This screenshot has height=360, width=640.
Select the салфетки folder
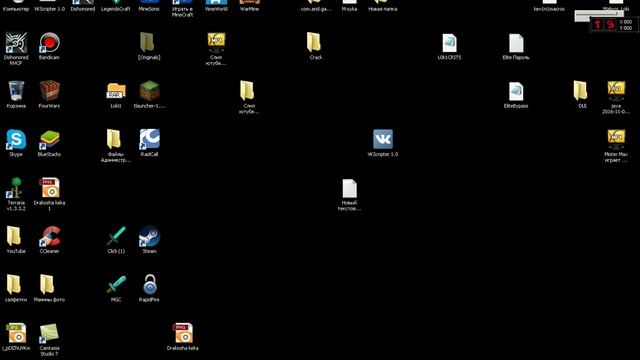click(13, 284)
